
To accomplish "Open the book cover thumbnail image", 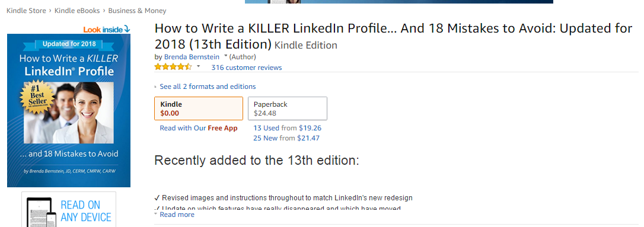I will click(69, 110).
